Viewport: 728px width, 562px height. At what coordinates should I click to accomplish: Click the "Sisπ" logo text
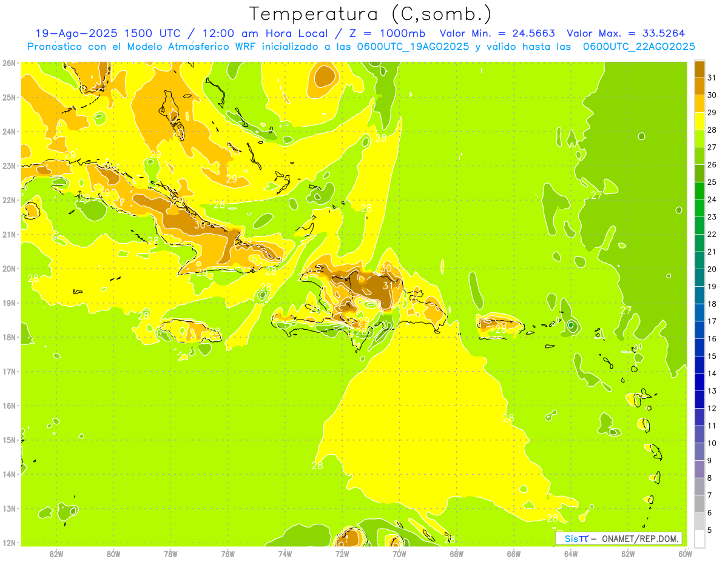click(576, 538)
